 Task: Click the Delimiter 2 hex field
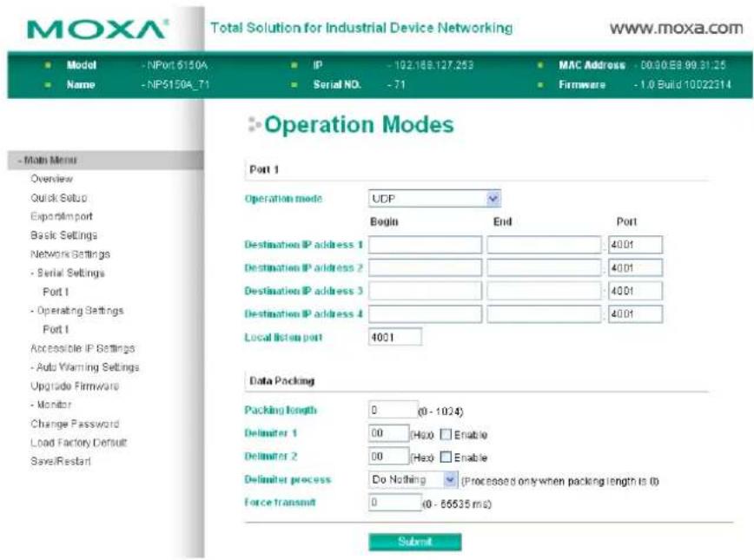coord(388,456)
